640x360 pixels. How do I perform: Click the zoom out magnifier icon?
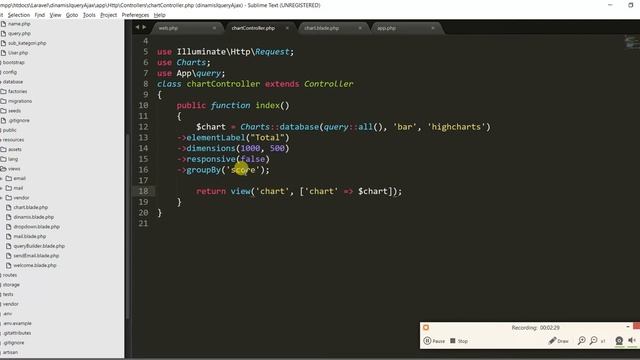pos(594,340)
